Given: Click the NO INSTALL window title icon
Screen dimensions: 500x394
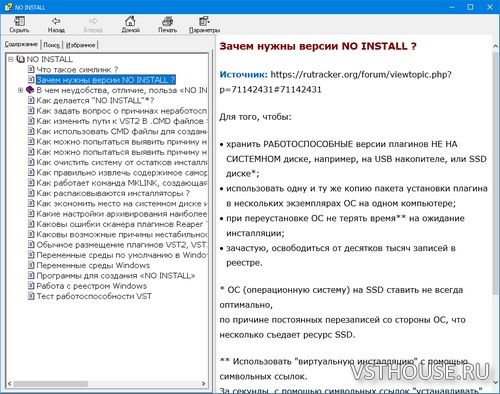Looking at the screenshot, I should (8, 7).
